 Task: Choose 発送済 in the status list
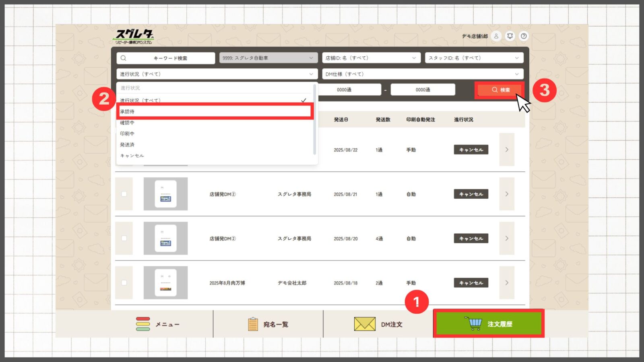click(127, 145)
